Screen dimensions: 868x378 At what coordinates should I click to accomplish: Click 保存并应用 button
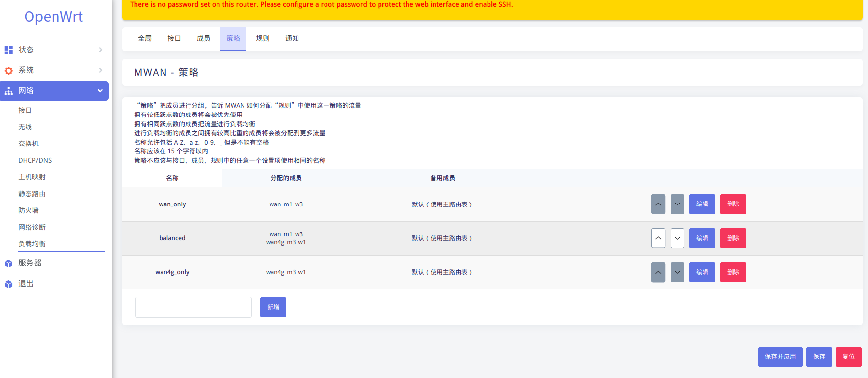(x=780, y=357)
